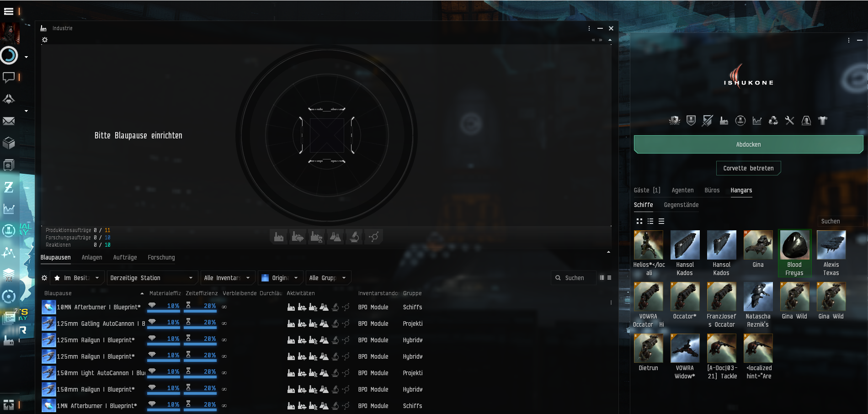Open the Im Besitz owner dropdown
868x414 pixels.
[x=77, y=278]
